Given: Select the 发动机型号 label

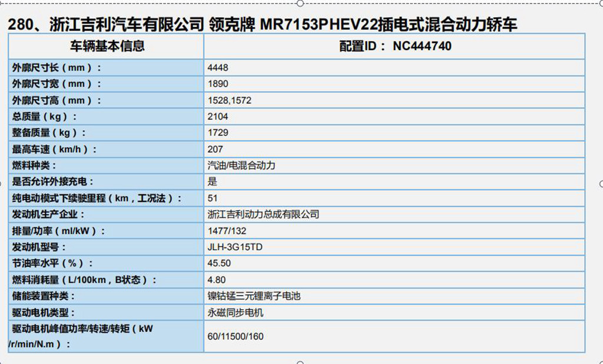Looking at the screenshot, I should 39,247.
